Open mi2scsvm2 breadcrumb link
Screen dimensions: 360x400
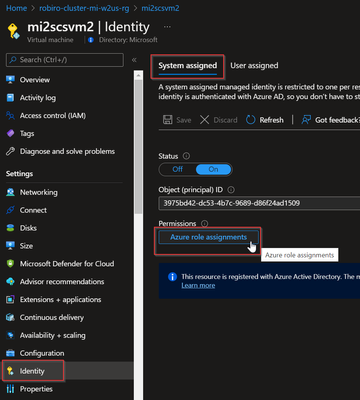click(160, 8)
